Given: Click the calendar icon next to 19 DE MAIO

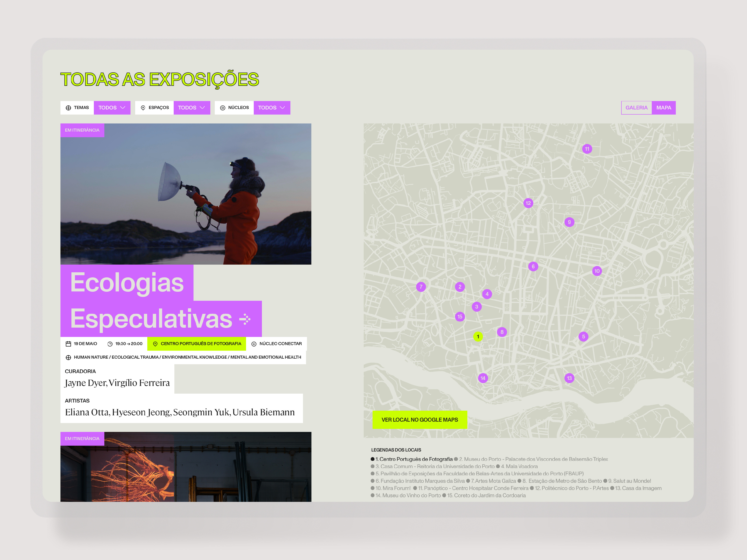Looking at the screenshot, I should [69, 344].
